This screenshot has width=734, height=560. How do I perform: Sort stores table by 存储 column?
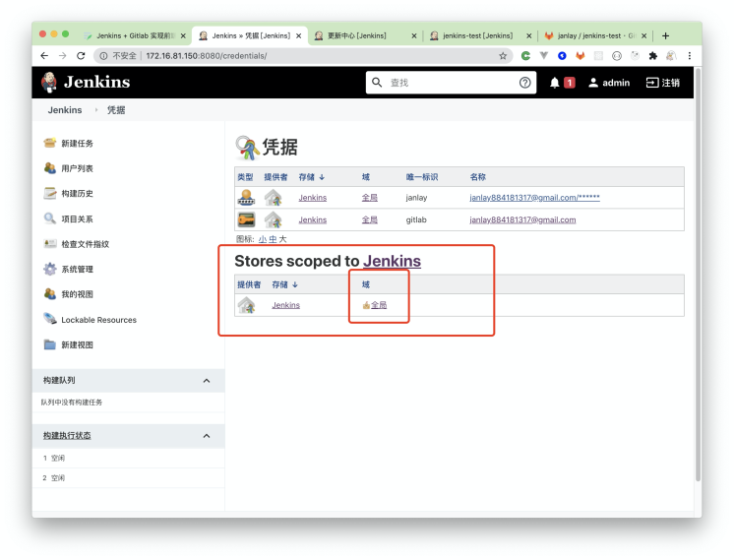(x=284, y=284)
